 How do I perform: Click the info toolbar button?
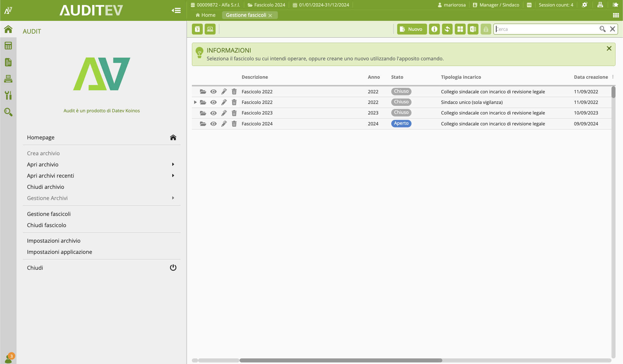(434, 29)
